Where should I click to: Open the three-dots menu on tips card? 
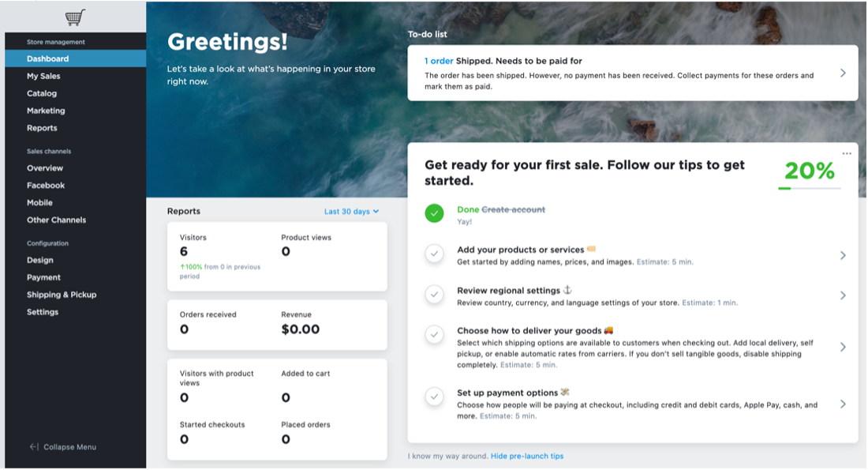click(x=847, y=153)
